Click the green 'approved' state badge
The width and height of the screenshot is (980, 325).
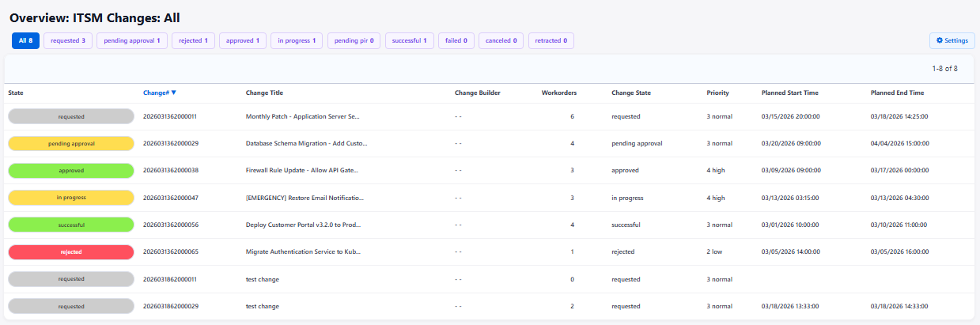pyautogui.click(x=71, y=170)
